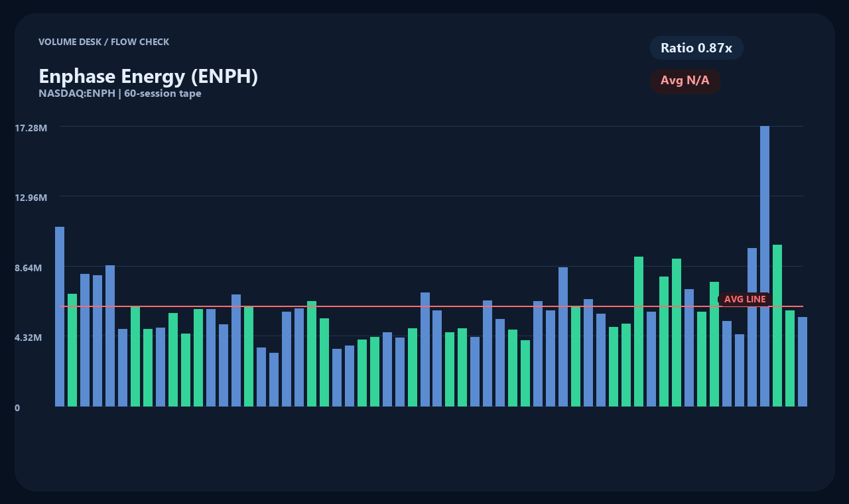Screen dimensions: 849x504
Task: Click the 0 axis label
Action: 17,408
